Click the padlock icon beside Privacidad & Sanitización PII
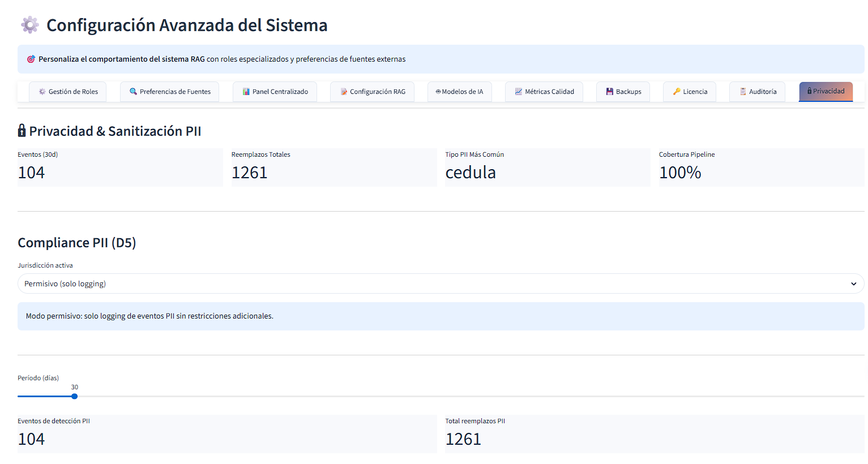The width and height of the screenshot is (868, 464). 22,130
